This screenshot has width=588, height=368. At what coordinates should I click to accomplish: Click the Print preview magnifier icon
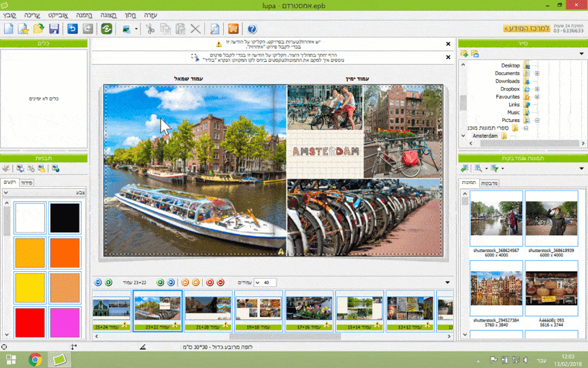[214, 29]
